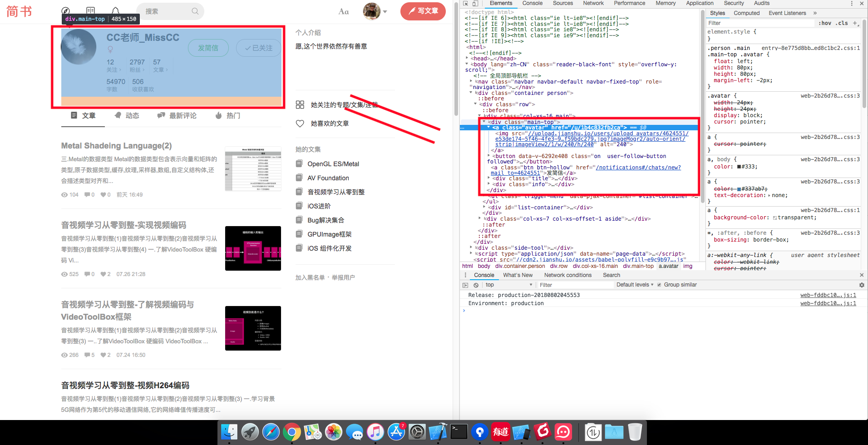The height and width of the screenshot is (445, 868).
Task: Open Safari from the Dock
Action: (x=271, y=432)
